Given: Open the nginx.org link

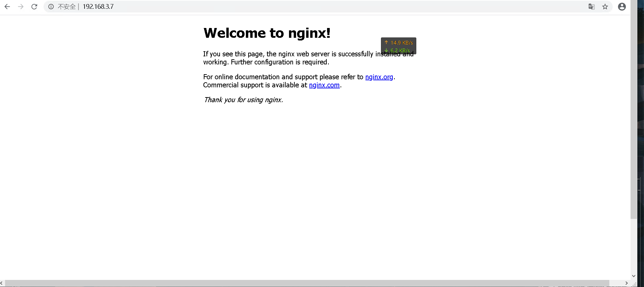Looking at the screenshot, I should click(x=379, y=77).
